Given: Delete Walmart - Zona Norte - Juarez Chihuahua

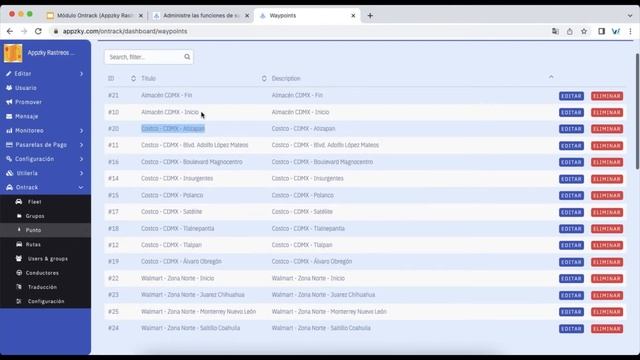Looking at the screenshot, I should 607,295.
